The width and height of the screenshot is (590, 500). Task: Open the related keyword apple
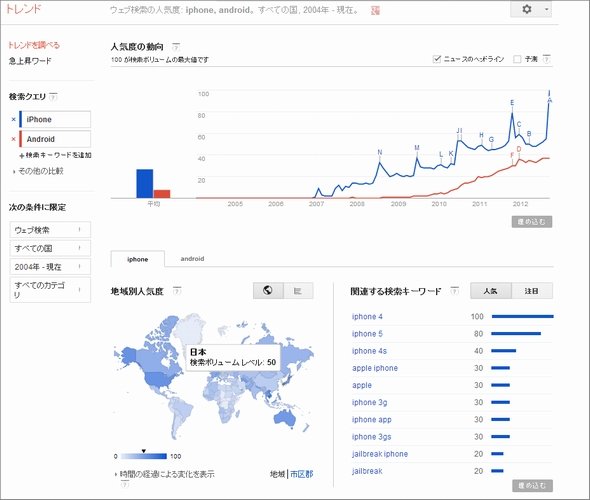(362, 385)
